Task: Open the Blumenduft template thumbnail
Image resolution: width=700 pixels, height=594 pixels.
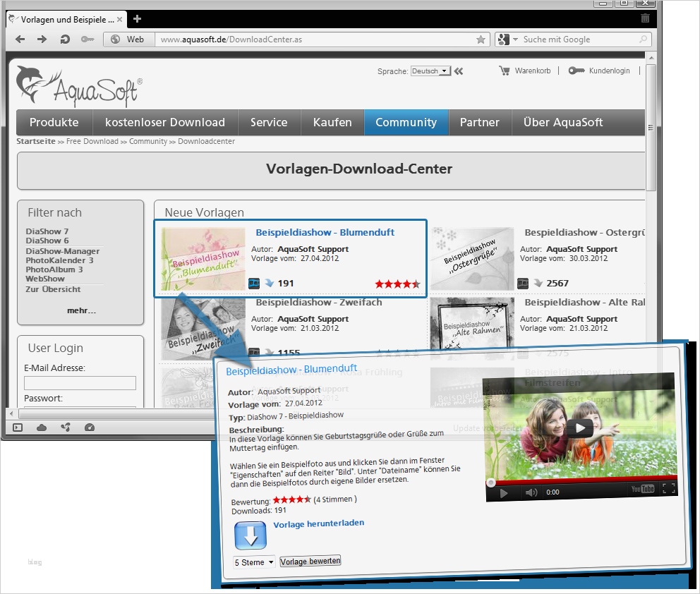Action: (x=203, y=259)
